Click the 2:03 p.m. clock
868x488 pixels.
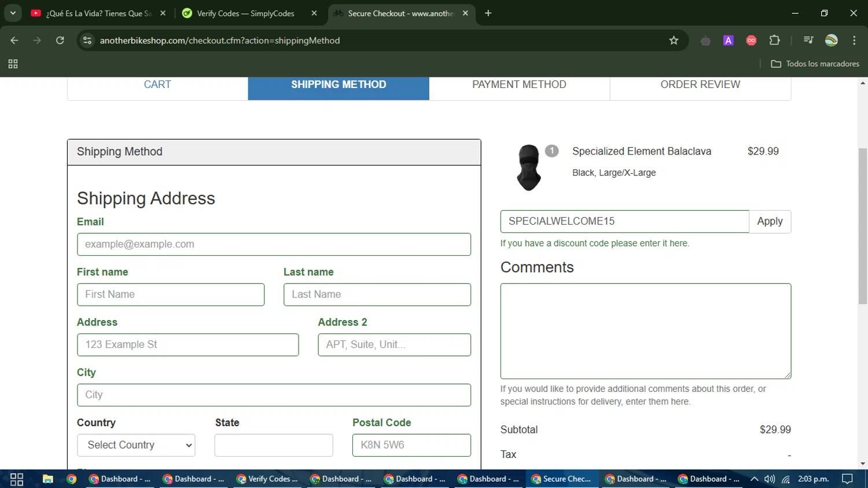(814, 479)
